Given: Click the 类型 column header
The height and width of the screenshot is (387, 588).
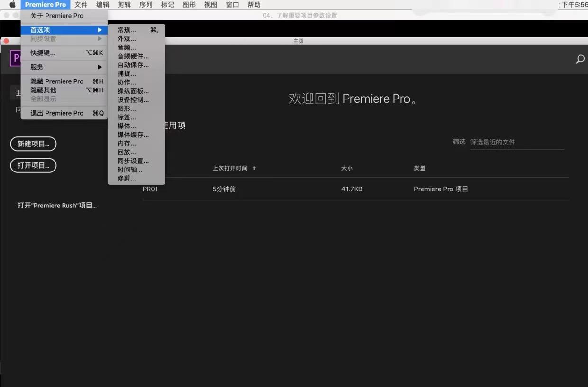Looking at the screenshot, I should [420, 168].
